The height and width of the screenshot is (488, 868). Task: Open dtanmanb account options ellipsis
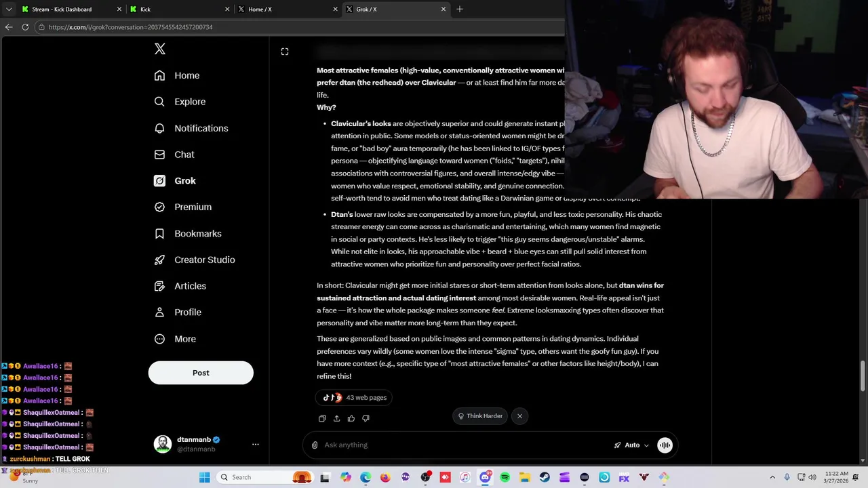(x=256, y=444)
